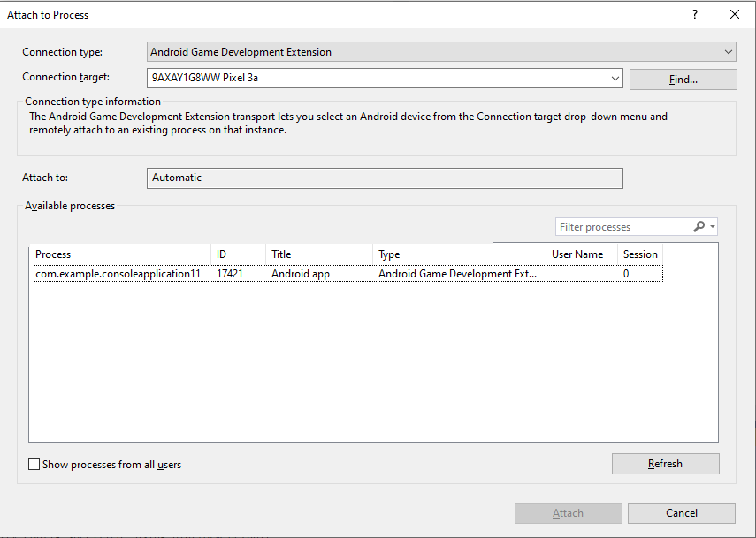
Task: Sort processes by Type column header
Action: (459, 254)
